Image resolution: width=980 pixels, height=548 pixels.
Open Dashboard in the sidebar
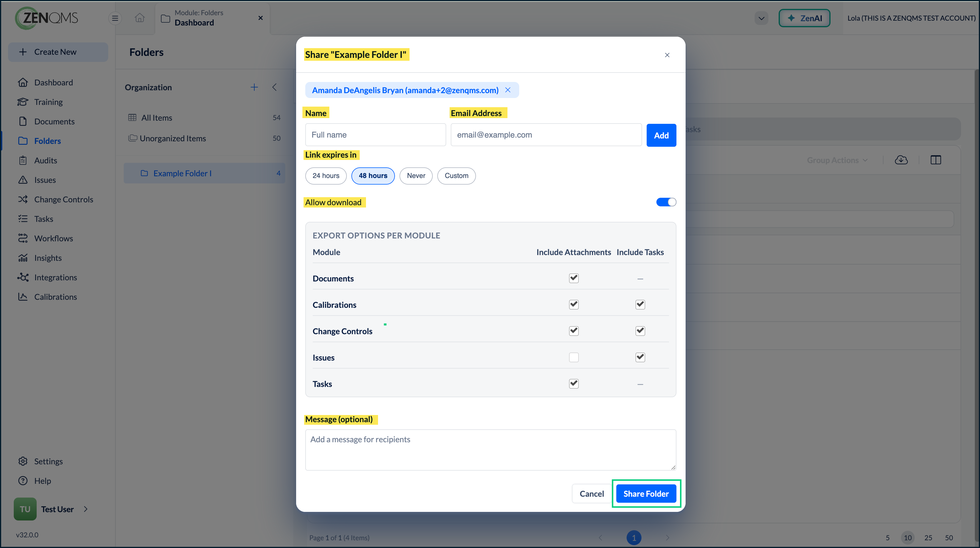click(x=53, y=83)
